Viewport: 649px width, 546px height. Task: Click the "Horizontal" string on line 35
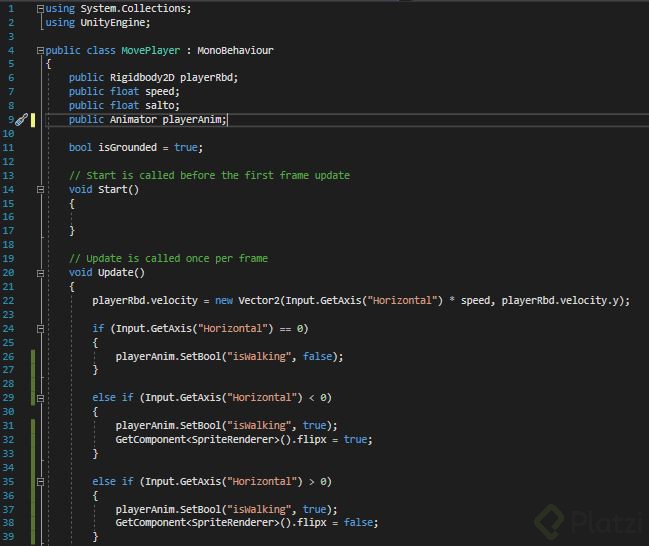coord(262,481)
